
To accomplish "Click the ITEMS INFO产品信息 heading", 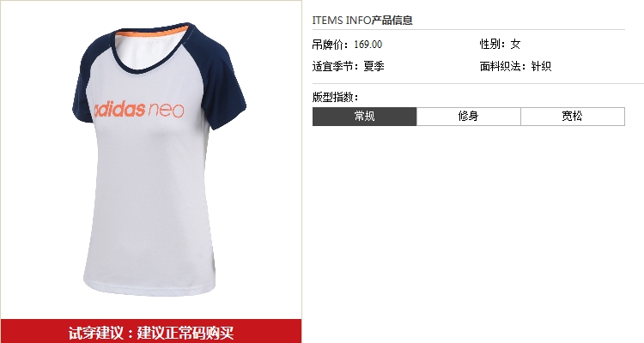I will click(x=362, y=20).
